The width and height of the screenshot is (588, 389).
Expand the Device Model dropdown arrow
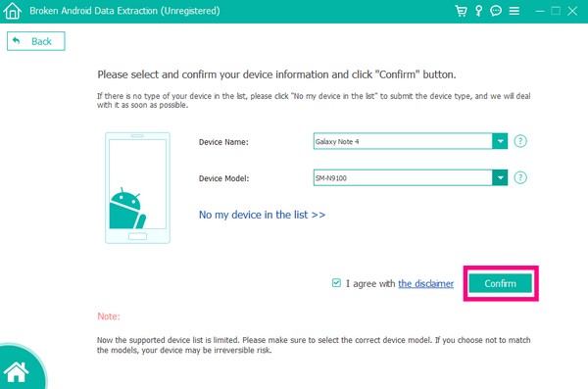click(500, 177)
